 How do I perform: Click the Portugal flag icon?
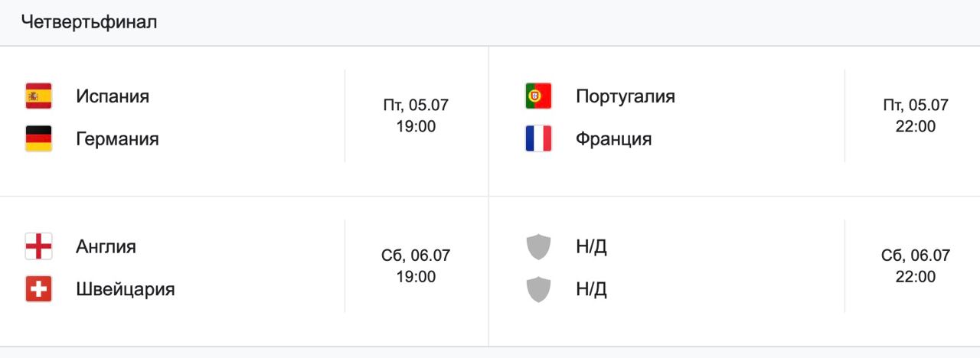538,96
